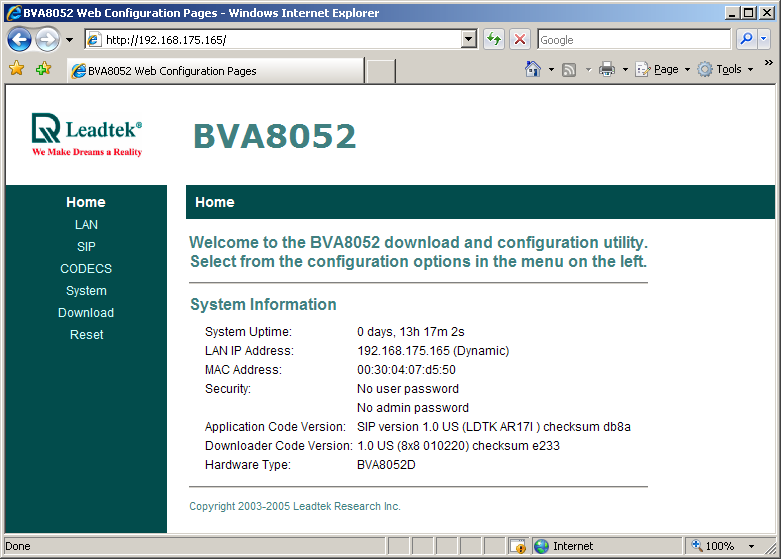Expand the Print options dropdown arrow
Screen dimensions: 781x559
(x=625, y=69)
